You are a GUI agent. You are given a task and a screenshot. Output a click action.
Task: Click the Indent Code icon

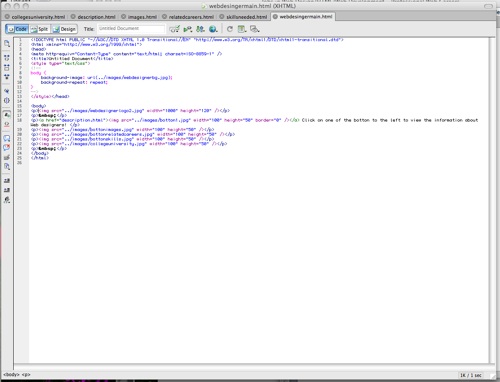(x=7, y=180)
